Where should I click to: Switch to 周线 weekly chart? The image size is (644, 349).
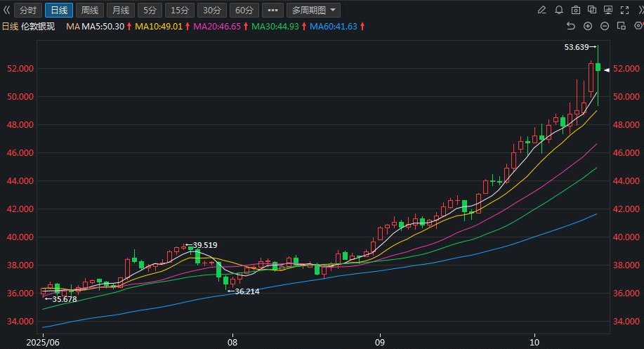pos(89,11)
